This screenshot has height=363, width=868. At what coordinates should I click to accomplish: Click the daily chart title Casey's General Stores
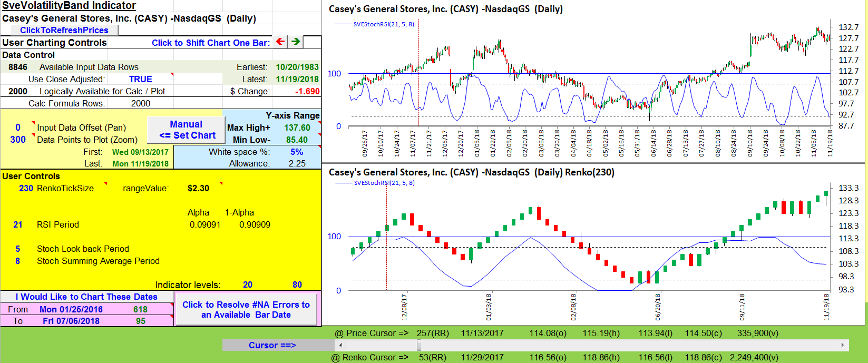(x=445, y=9)
